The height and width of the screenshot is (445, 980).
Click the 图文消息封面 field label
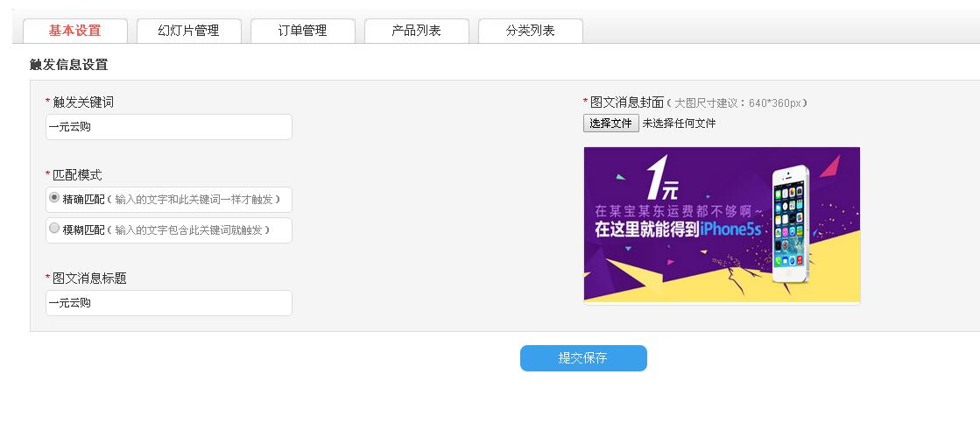pyautogui.click(x=627, y=102)
